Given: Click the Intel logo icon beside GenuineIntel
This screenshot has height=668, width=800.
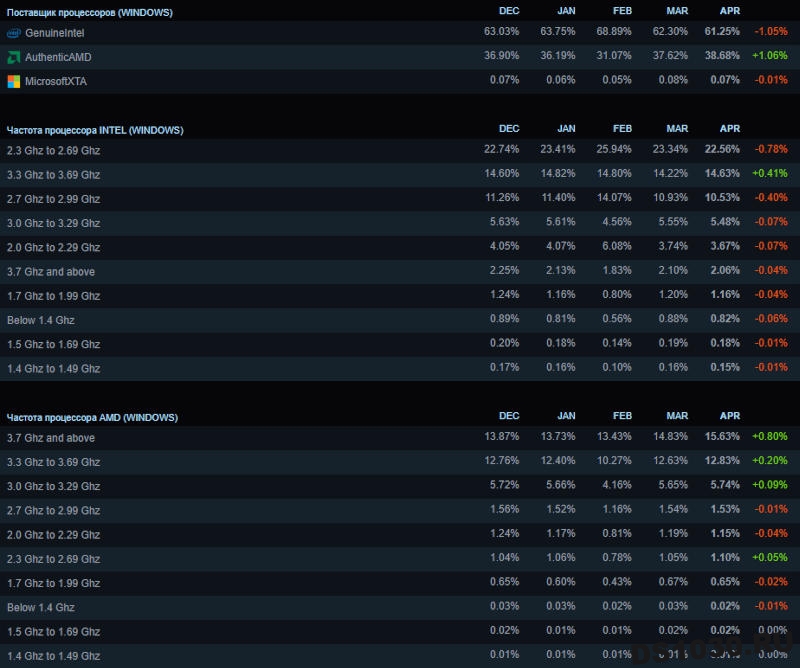Looking at the screenshot, I should tap(14, 33).
